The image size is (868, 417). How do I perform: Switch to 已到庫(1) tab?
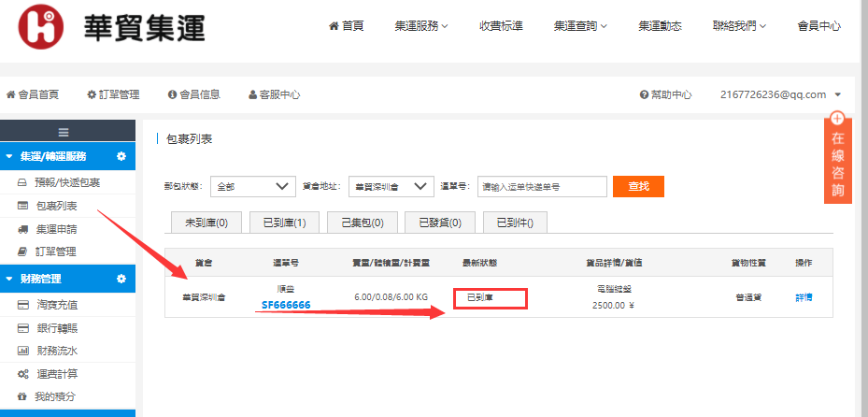click(x=290, y=223)
